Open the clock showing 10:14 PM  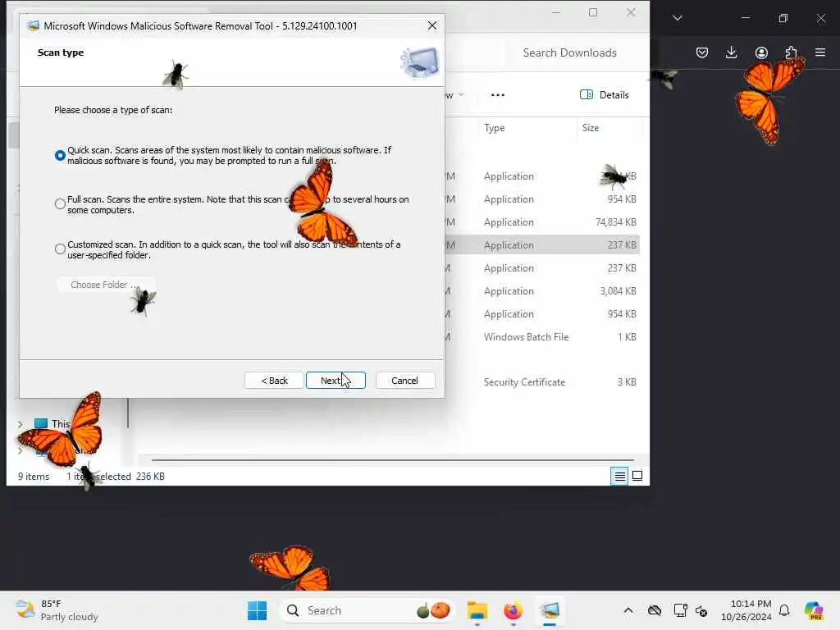pos(746,610)
